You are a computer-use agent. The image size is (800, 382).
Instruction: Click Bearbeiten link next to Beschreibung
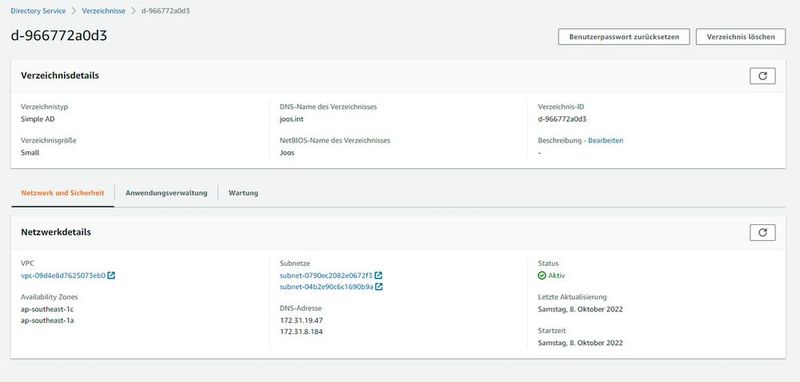click(606, 140)
